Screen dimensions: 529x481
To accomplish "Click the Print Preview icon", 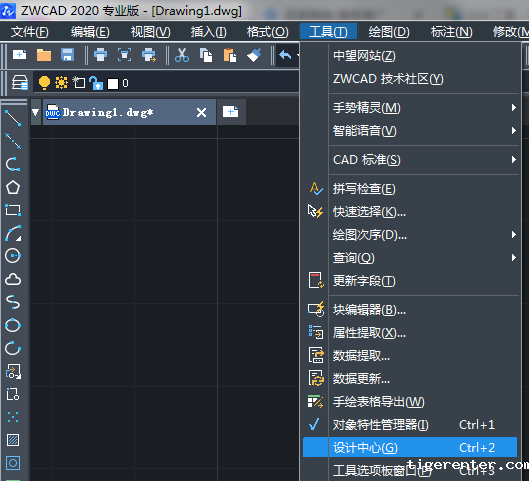I will [124, 55].
